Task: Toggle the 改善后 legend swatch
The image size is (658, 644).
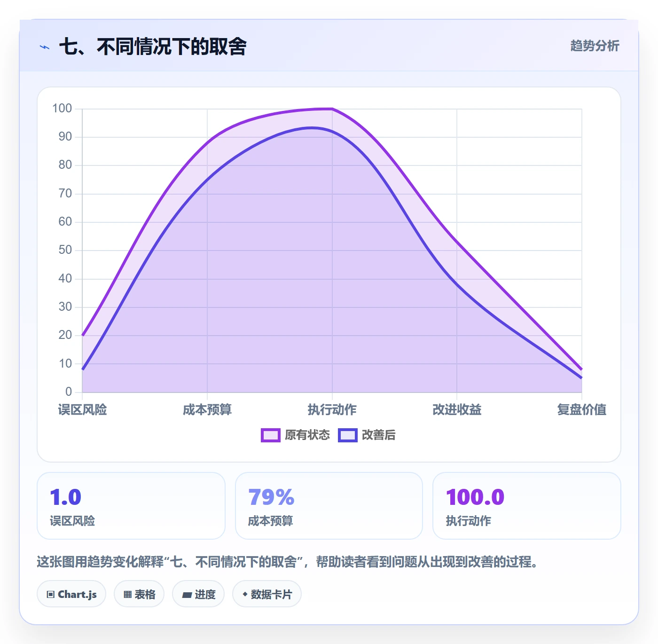Action: pos(348,435)
